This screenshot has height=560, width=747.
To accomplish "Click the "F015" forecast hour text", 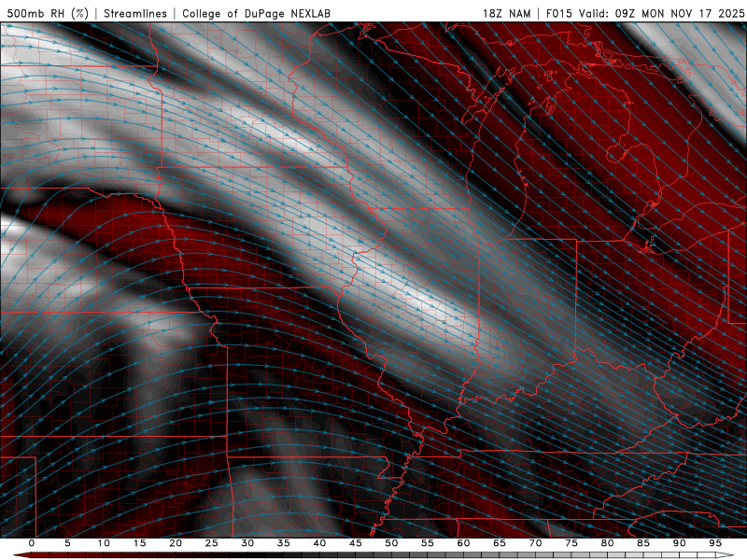I will coord(558,13).
